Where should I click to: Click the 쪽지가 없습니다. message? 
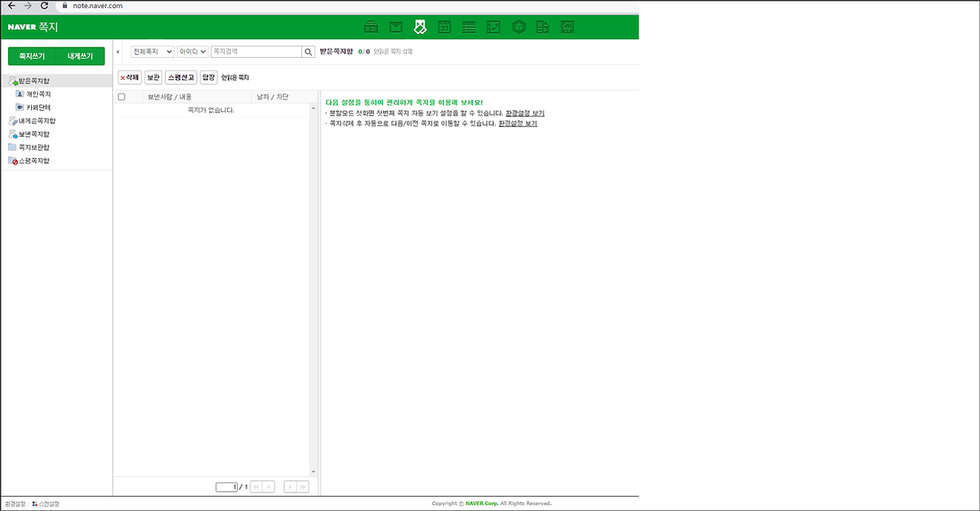point(211,110)
